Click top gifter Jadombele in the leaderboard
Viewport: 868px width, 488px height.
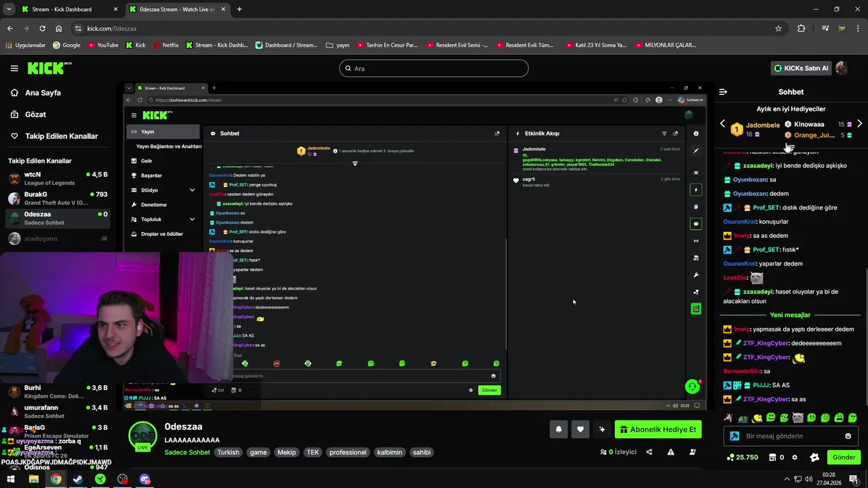(754, 129)
